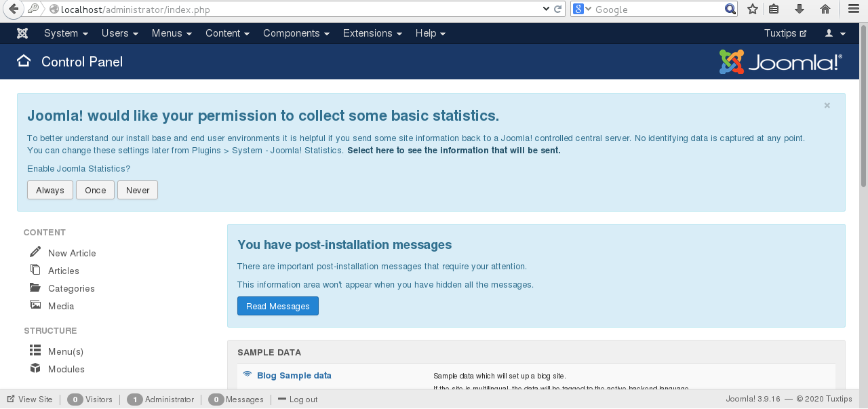This screenshot has height=409, width=868.
Task: Open the Extensions dropdown menu
Action: tap(372, 33)
